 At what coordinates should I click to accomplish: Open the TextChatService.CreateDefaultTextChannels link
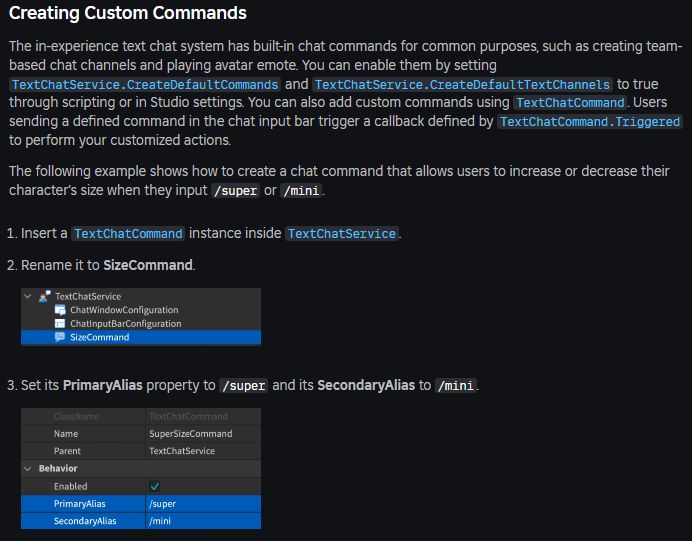pos(462,84)
